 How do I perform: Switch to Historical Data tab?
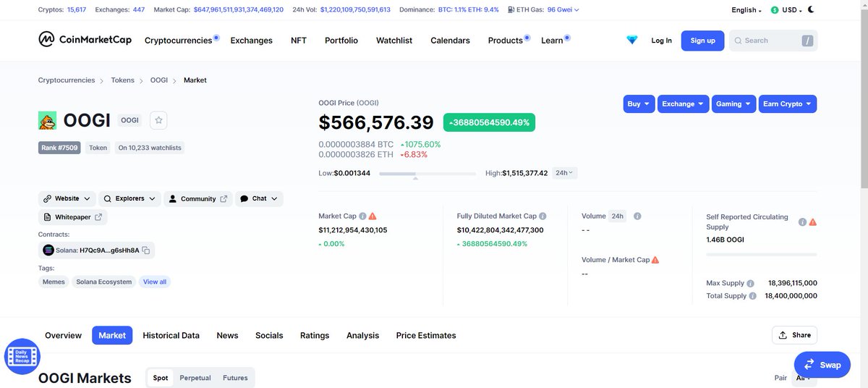(171, 335)
